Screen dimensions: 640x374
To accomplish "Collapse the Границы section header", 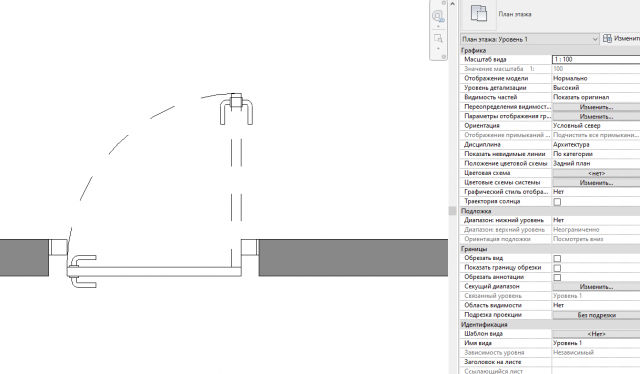I will 550,249.
